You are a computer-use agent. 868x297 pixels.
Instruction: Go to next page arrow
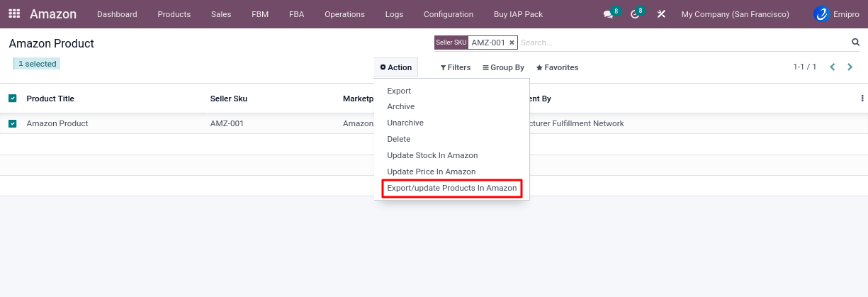click(x=851, y=67)
